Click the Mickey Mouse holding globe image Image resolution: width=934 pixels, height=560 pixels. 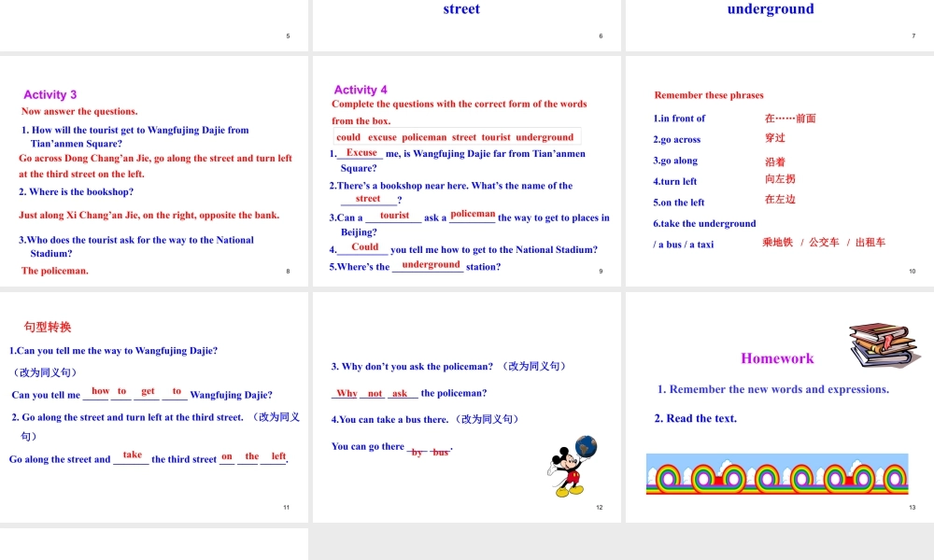click(x=571, y=465)
